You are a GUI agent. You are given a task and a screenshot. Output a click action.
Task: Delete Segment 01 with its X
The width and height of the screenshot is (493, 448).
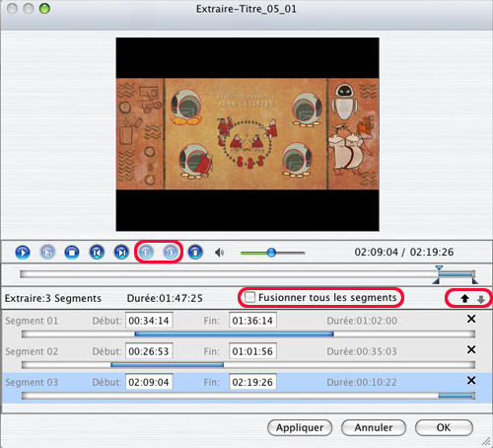pos(471,319)
